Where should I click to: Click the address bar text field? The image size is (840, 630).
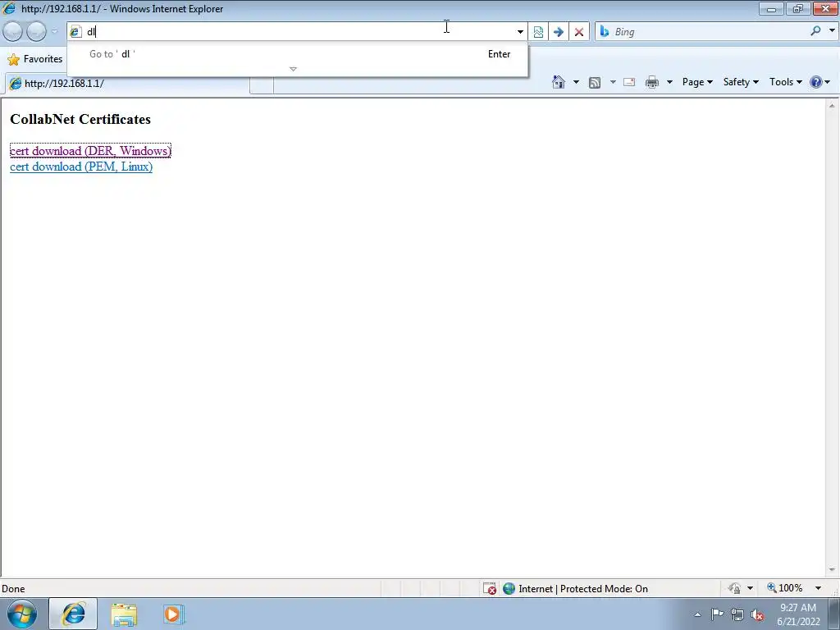300,32
